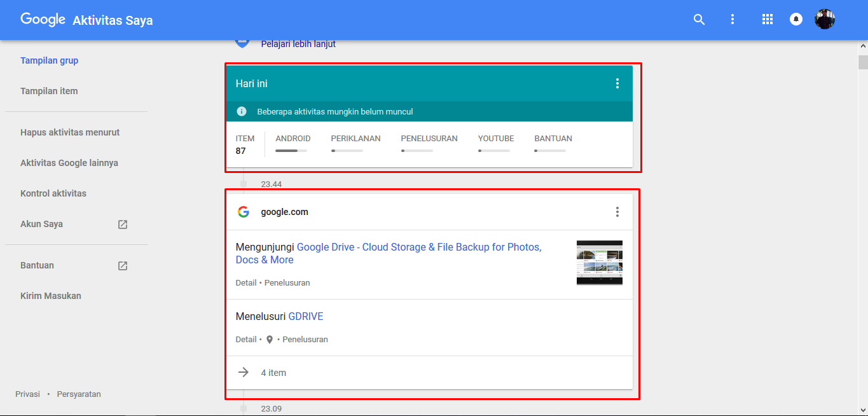Click the PENELUSURAN activity bar

417,151
